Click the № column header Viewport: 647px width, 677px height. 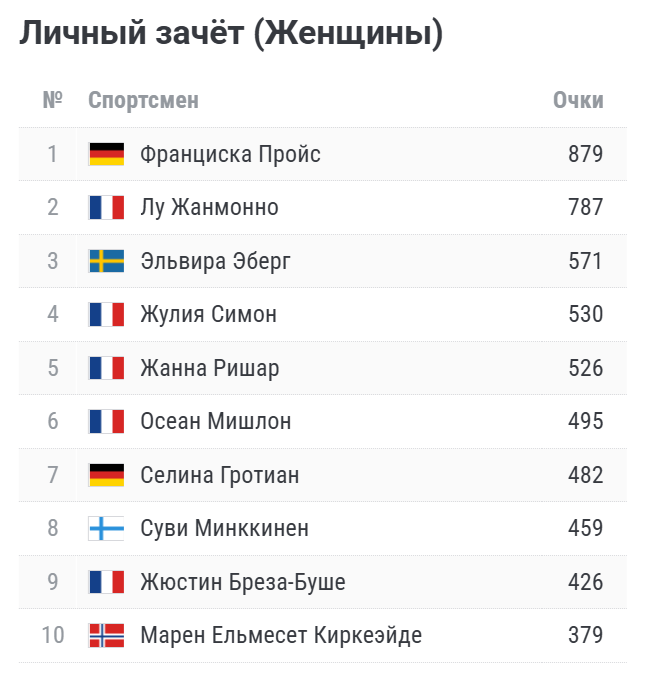52,100
